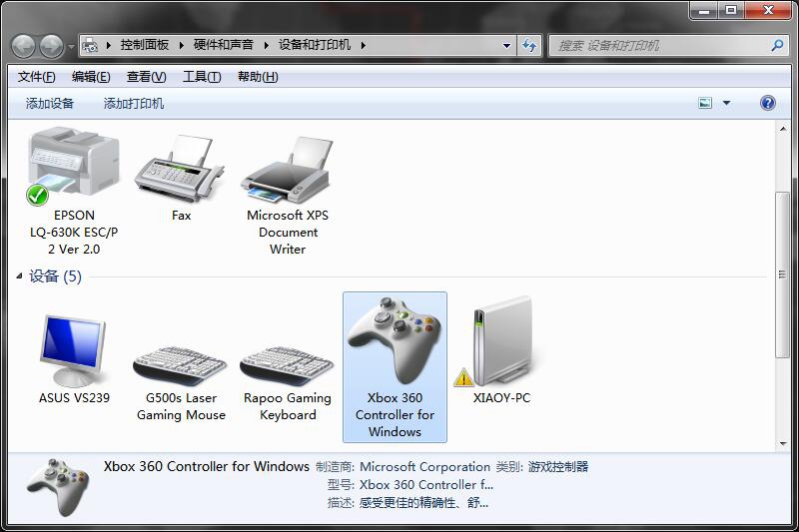The height and width of the screenshot is (532, 799).
Task: Click the back navigation arrow
Action: [23, 46]
